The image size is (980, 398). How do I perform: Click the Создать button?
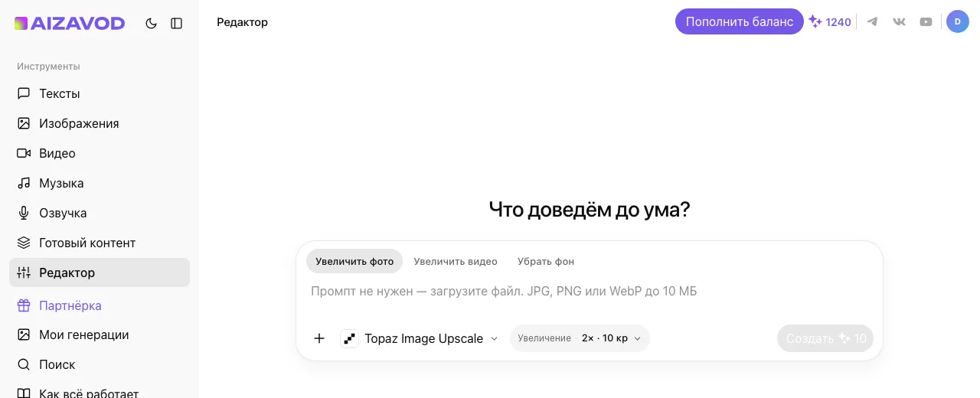point(825,338)
